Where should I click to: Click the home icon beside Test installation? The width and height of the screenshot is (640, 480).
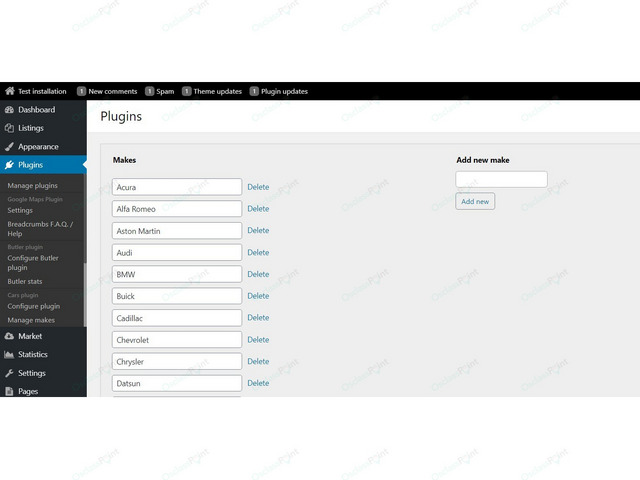[x=10, y=91]
